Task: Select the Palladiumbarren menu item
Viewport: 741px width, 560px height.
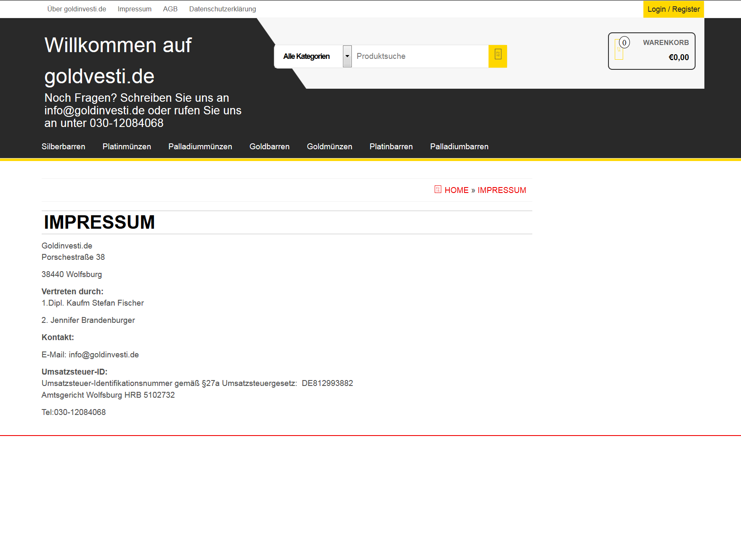Action: (459, 147)
